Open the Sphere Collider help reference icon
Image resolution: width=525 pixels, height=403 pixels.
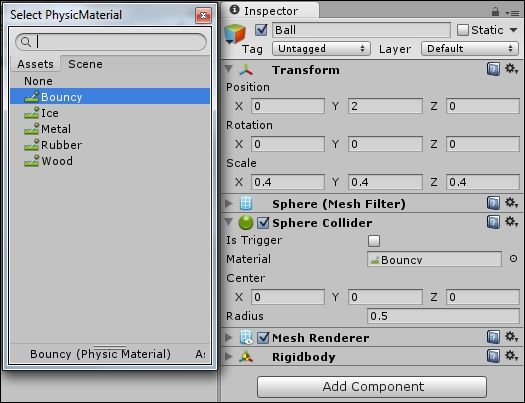coord(493,222)
